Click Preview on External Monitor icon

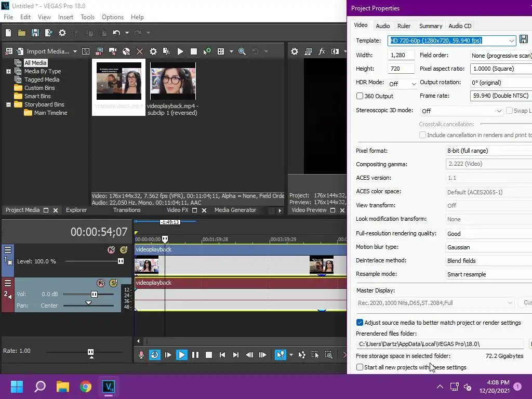pyautogui.click(x=308, y=51)
